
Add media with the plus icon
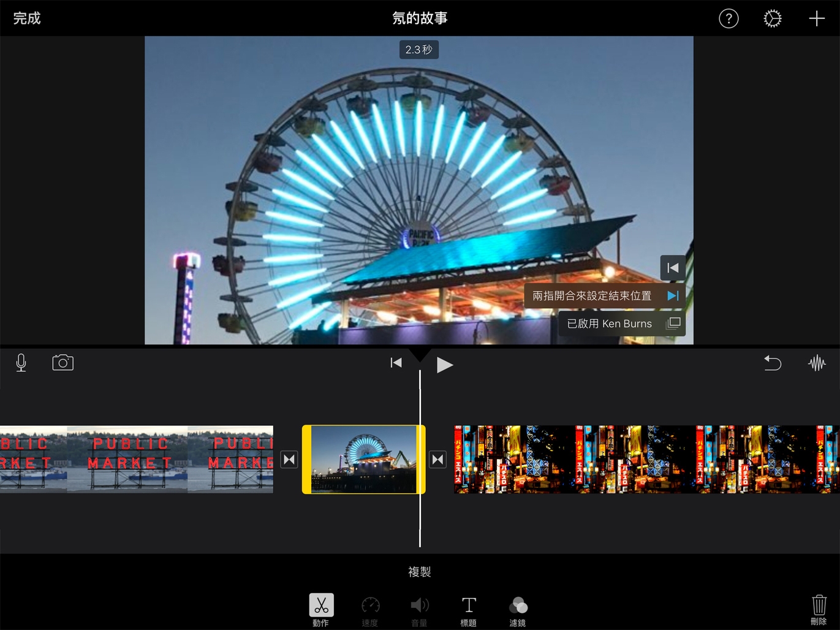pyautogui.click(x=816, y=18)
